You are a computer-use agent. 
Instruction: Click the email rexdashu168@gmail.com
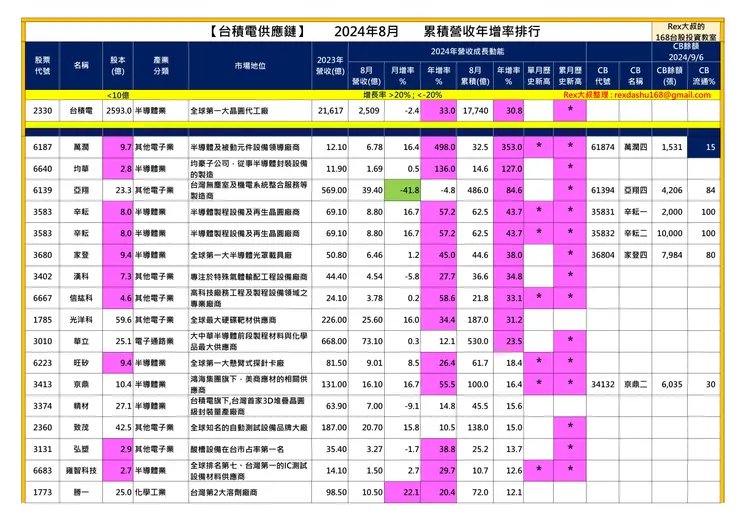(x=663, y=95)
